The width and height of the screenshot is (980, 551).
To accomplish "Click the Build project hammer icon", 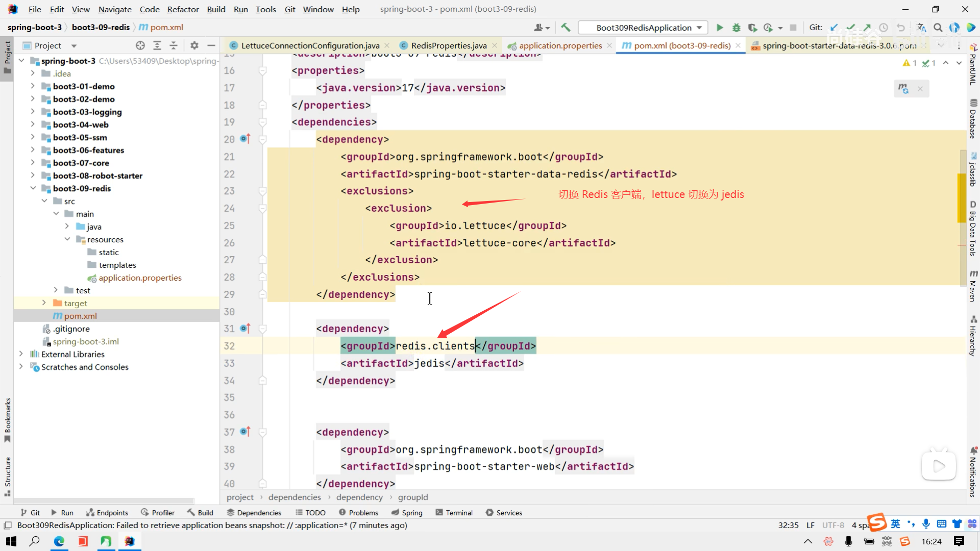I will [x=566, y=28].
